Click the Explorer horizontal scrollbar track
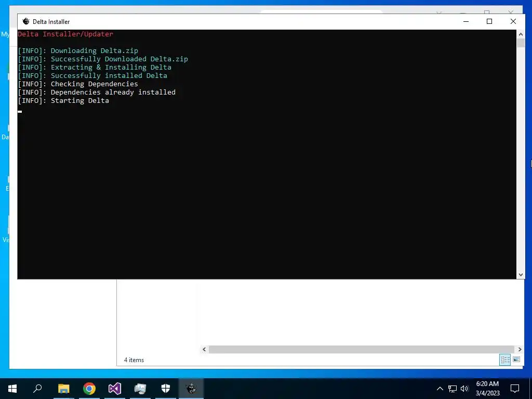The height and width of the screenshot is (399, 532). tap(362, 349)
